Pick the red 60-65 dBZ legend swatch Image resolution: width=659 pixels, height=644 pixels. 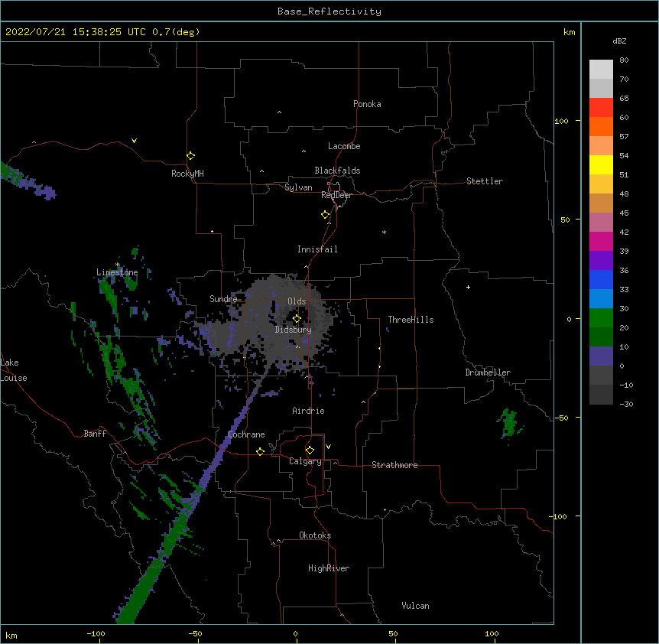601,108
